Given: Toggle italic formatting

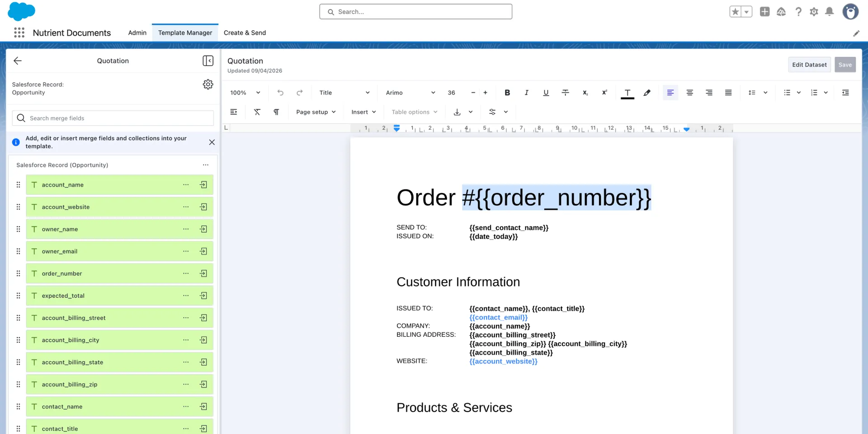Looking at the screenshot, I should 526,93.
